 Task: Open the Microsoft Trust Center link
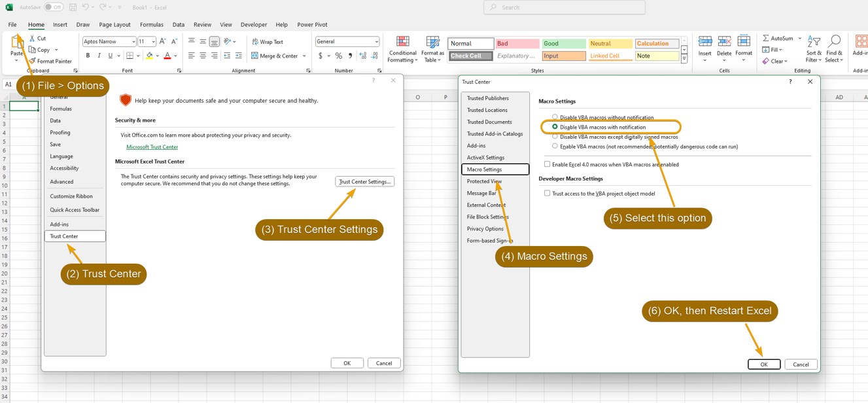pos(152,147)
